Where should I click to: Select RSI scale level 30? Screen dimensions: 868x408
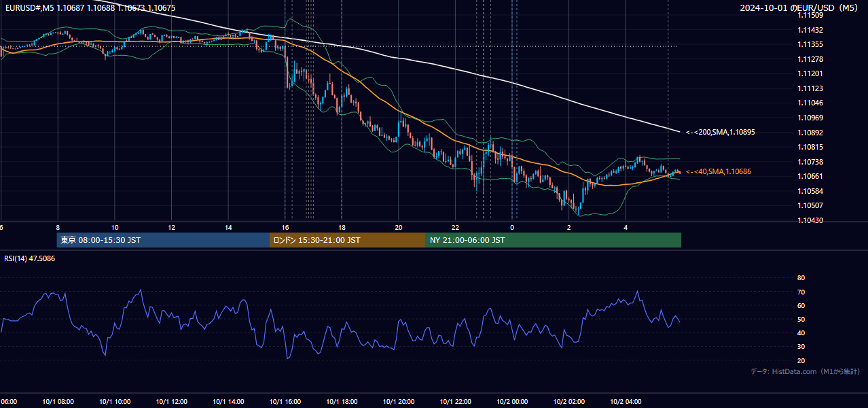(801, 347)
